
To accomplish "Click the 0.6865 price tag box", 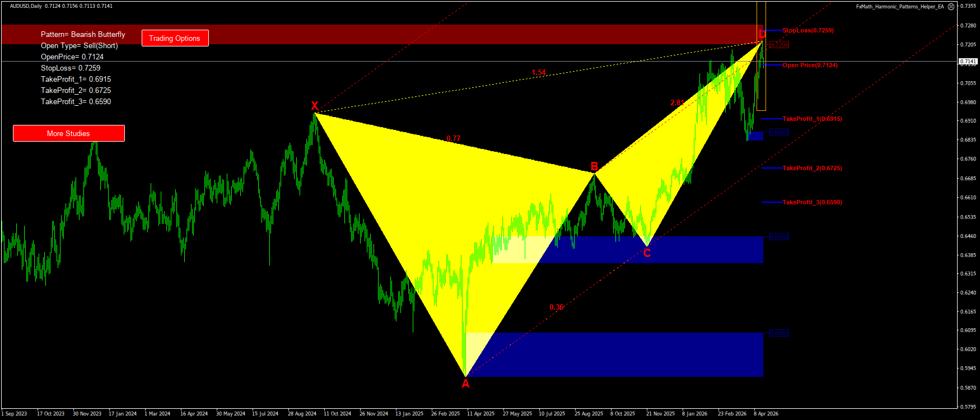I will click(x=780, y=132).
